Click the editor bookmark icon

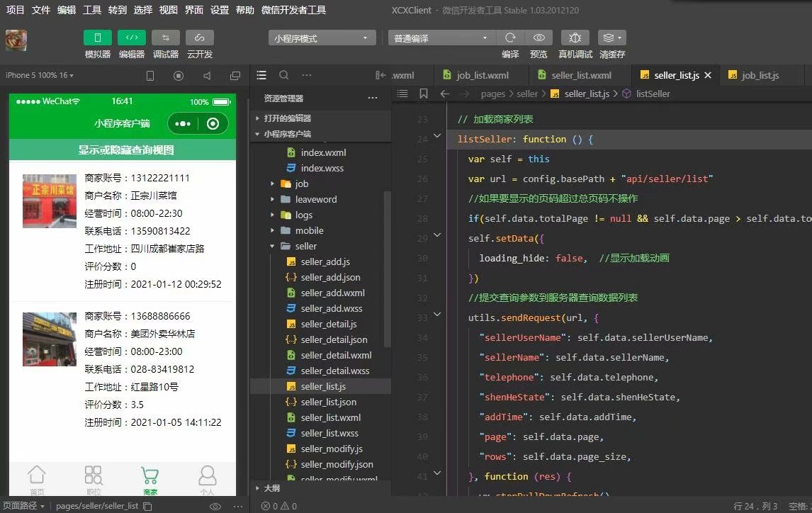coord(424,94)
